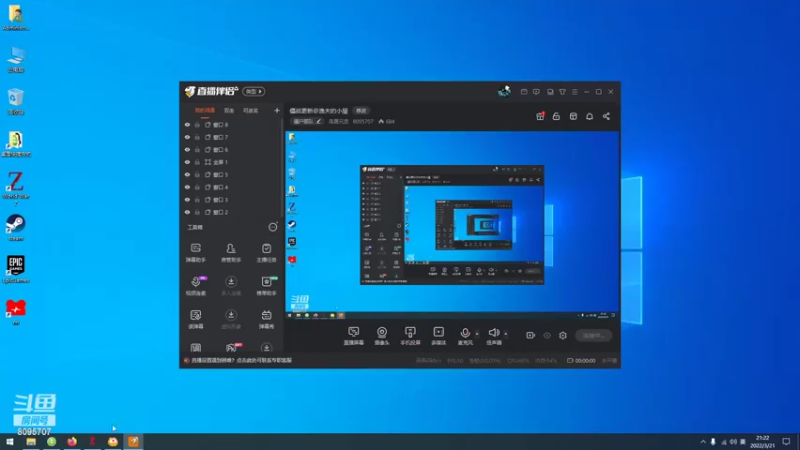The height and width of the screenshot is (450, 800).
Task: Open the 弹幕秀 danmaku show tool
Action: tap(266, 319)
